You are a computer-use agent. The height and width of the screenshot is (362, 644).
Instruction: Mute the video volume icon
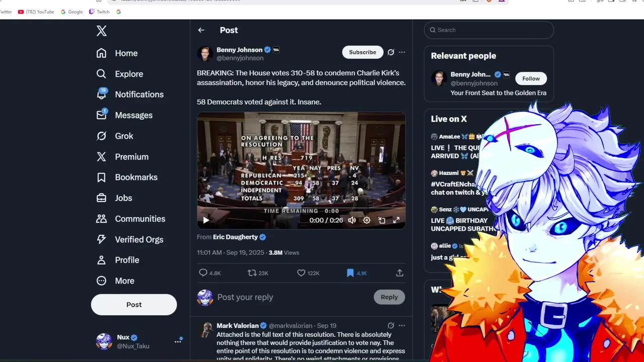(x=352, y=220)
